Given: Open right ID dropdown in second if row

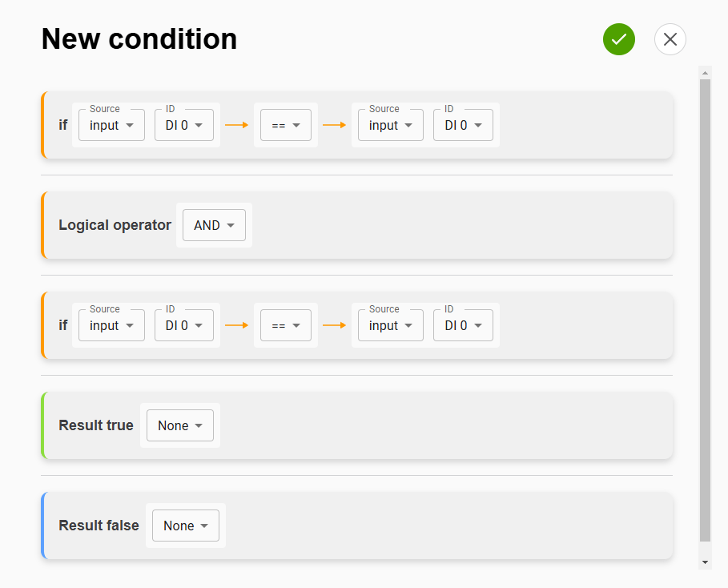Looking at the screenshot, I should (463, 325).
